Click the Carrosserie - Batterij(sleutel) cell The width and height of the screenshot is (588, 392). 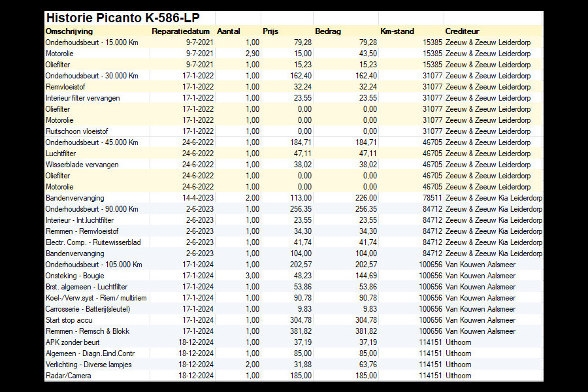click(x=88, y=309)
